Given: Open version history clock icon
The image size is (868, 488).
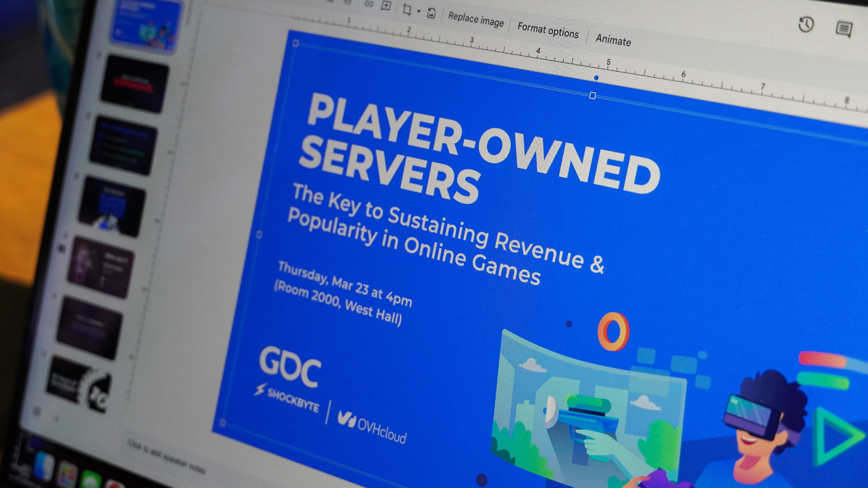Looking at the screenshot, I should [x=806, y=24].
